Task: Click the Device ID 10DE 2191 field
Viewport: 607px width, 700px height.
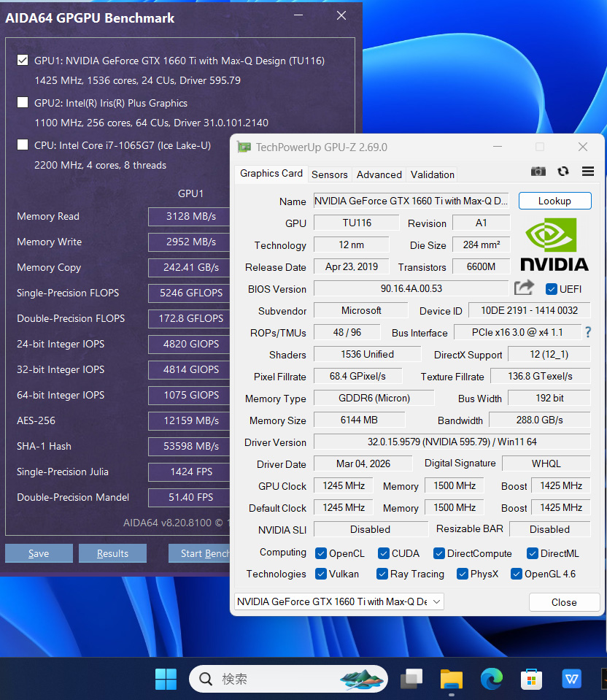Action: pyautogui.click(x=530, y=310)
